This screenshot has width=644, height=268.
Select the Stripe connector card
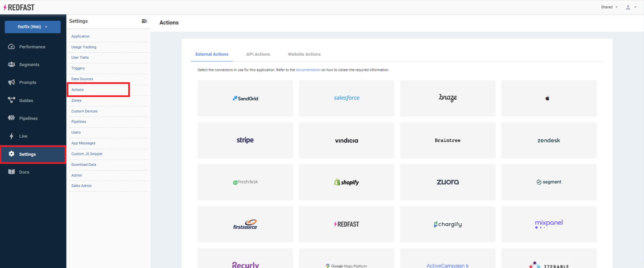(245, 140)
